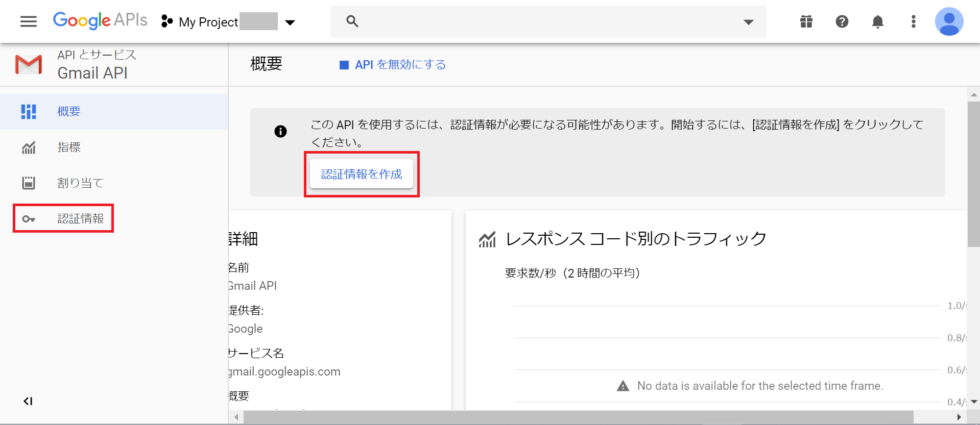Image resolution: width=980 pixels, height=425 pixels.
Task: Focus the top search input field
Action: click(548, 21)
